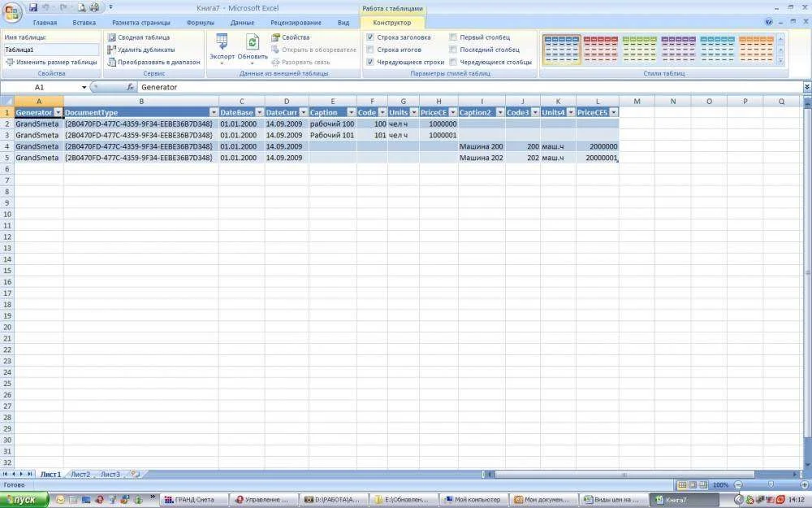
Task: Select the blue table style swatch
Action: 562,50
